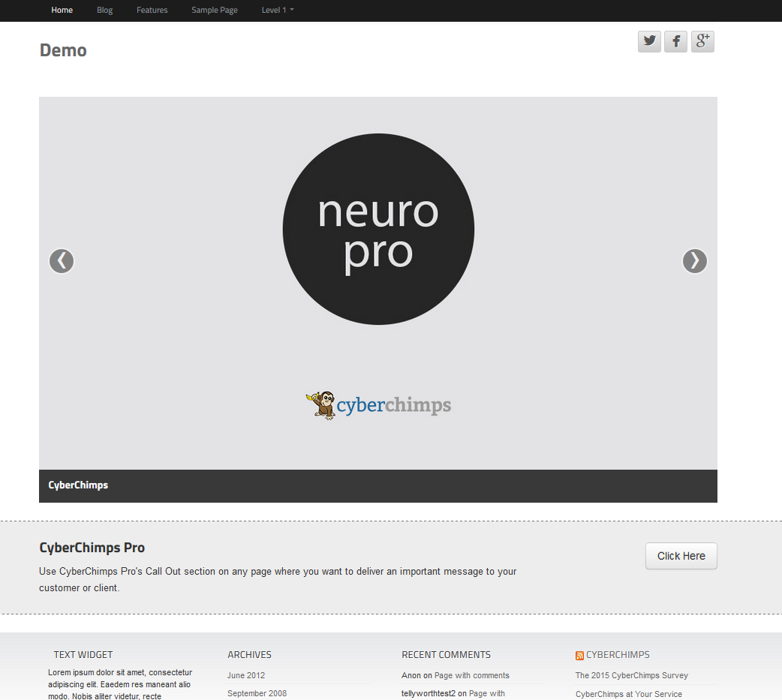Open CyberChimps at Your Service link
The image size is (782, 700).
tap(628, 694)
